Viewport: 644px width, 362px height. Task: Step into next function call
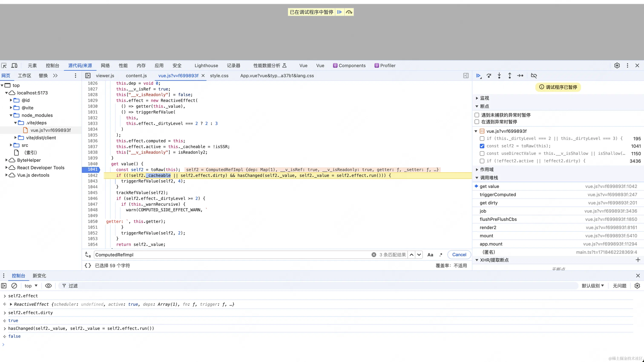499,76
